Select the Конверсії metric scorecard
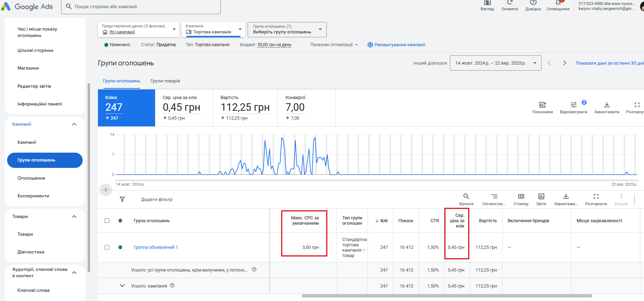The height and width of the screenshot is (301, 644). coord(307,108)
